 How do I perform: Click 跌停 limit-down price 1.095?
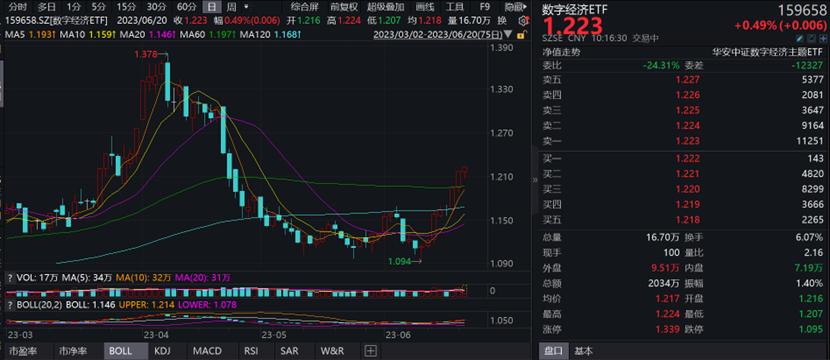[812, 330]
